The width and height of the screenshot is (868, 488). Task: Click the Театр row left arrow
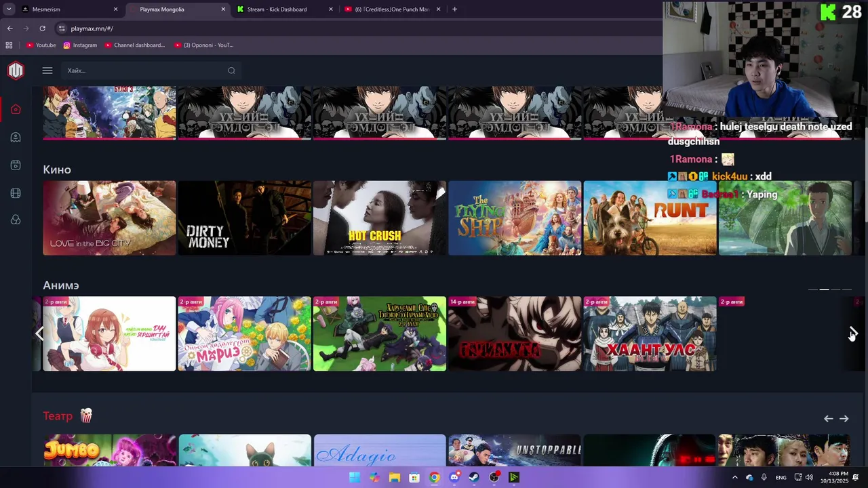(x=828, y=418)
